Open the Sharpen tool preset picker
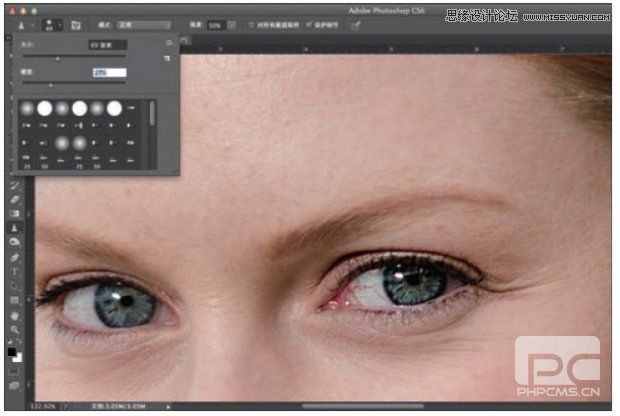 pyautogui.click(x=25, y=26)
